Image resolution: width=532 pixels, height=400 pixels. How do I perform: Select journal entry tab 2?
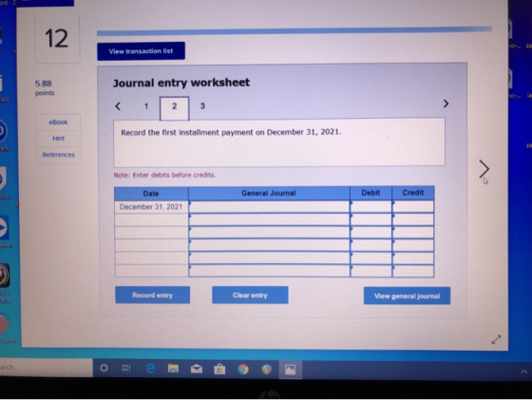tap(175, 107)
